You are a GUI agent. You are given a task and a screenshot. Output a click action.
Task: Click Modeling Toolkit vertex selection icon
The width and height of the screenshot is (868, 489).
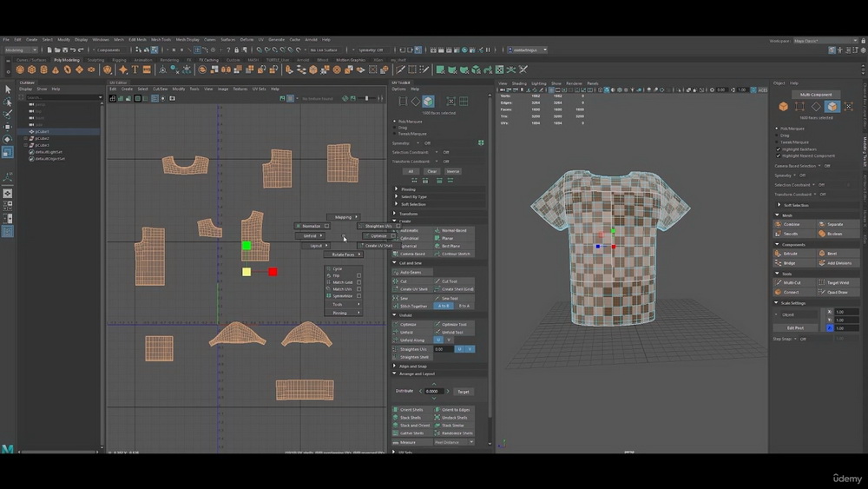pos(799,106)
